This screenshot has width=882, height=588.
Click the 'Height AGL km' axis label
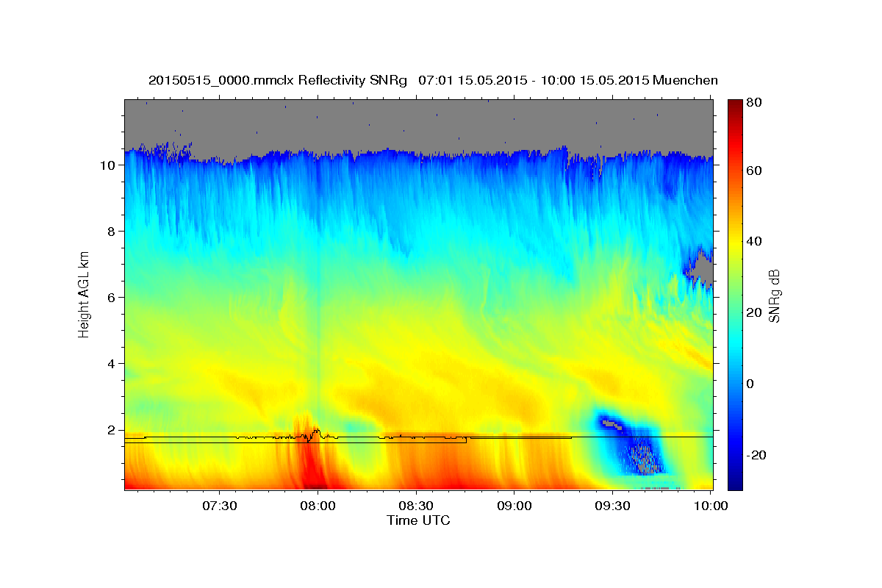pyautogui.click(x=85, y=295)
